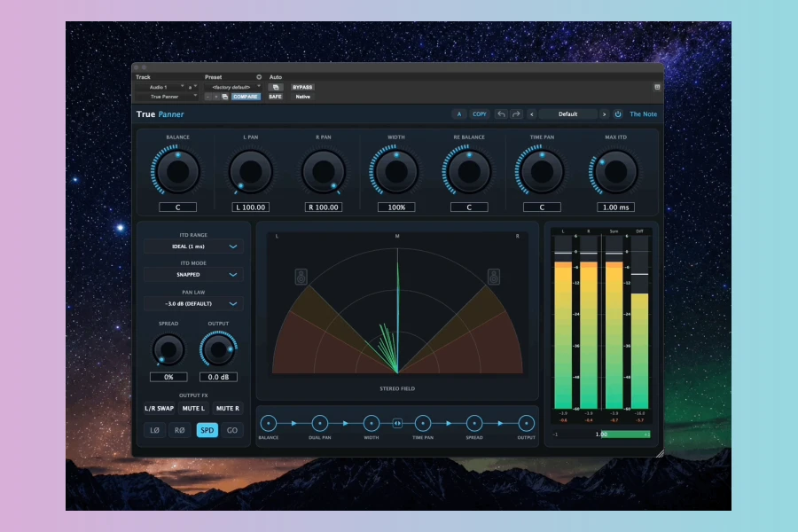Image resolution: width=798 pixels, height=532 pixels.
Task: Click the Spread 0% value field
Action: point(168,377)
